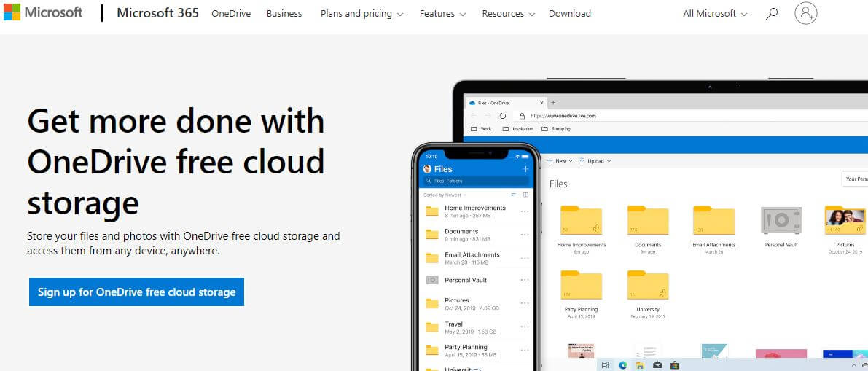Click the Files heading in laptop OneDrive
Viewport: 868px width, 371px height.
(x=558, y=184)
